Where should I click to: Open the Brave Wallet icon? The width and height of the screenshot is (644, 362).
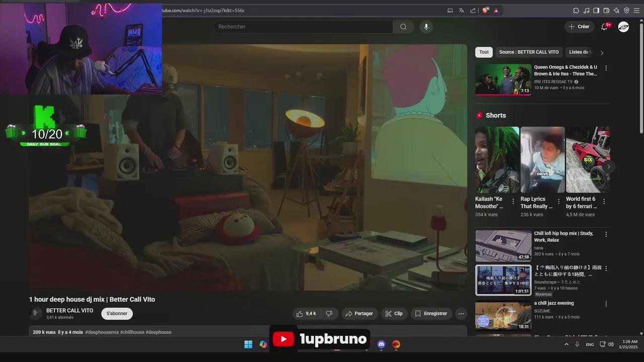(606, 10)
